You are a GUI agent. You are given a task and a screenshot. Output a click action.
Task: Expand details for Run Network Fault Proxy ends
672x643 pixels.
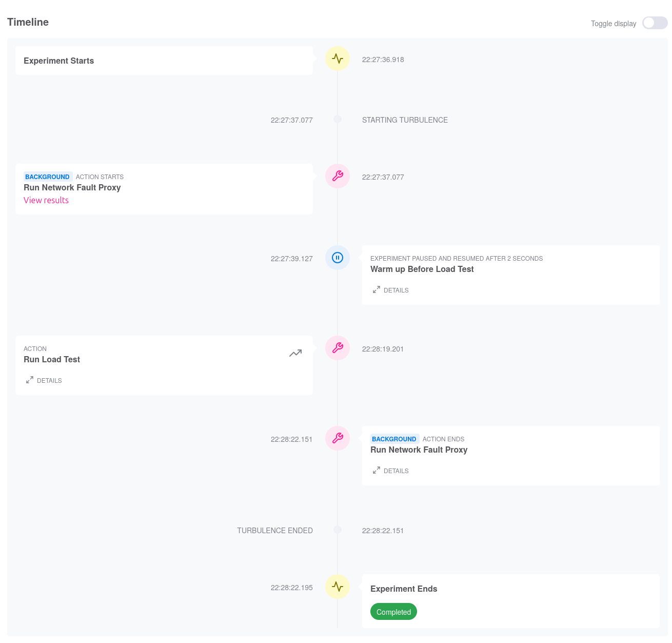tap(391, 471)
